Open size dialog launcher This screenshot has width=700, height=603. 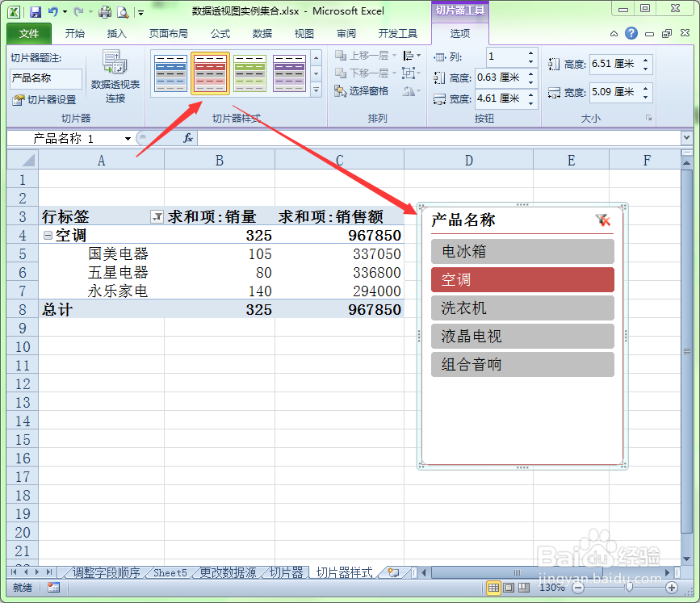point(648,118)
